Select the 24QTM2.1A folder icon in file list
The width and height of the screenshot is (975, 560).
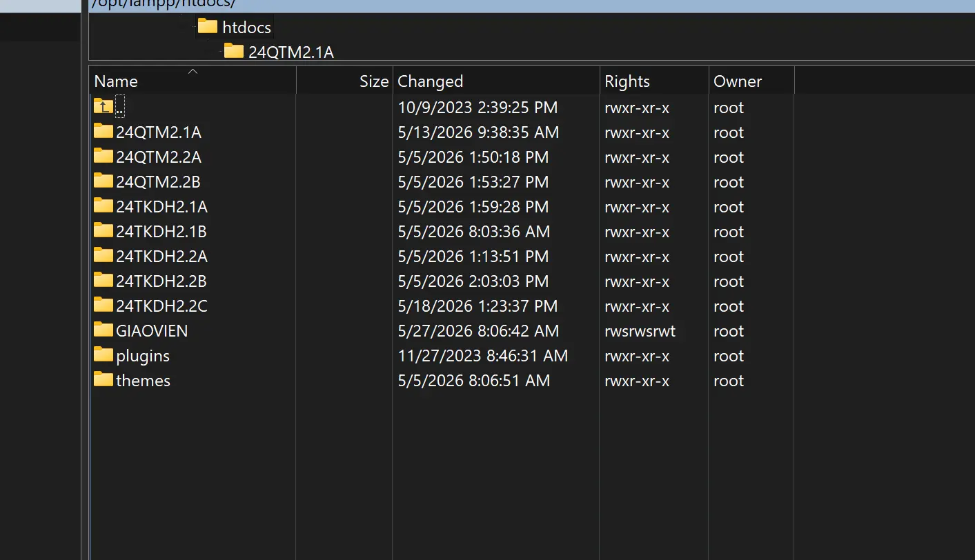pyautogui.click(x=104, y=131)
